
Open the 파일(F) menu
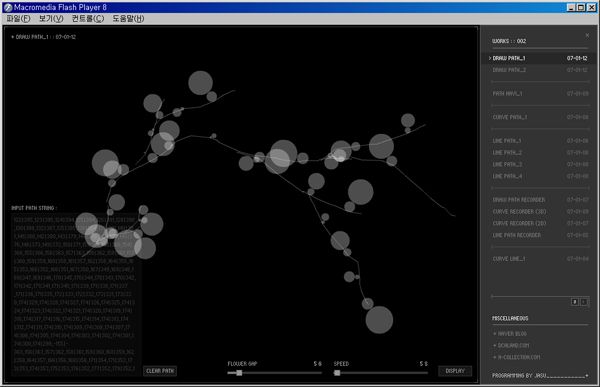pos(18,18)
